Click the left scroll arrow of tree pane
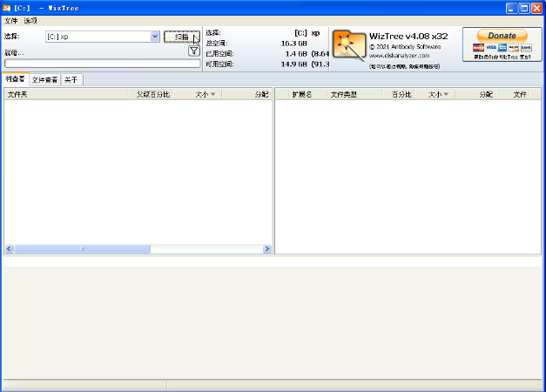Image resolution: width=546 pixels, height=392 pixels. [x=10, y=249]
